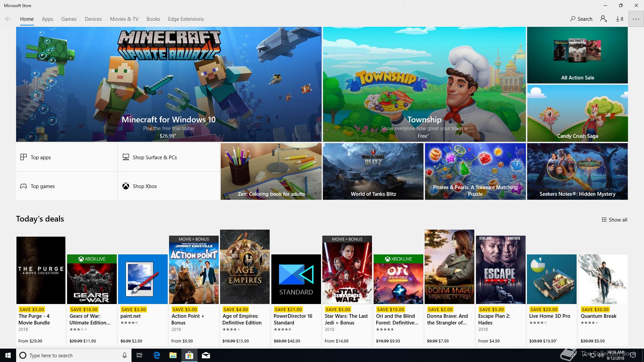
Task: Click the PowerDirector price $48.99
Action: point(294,341)
